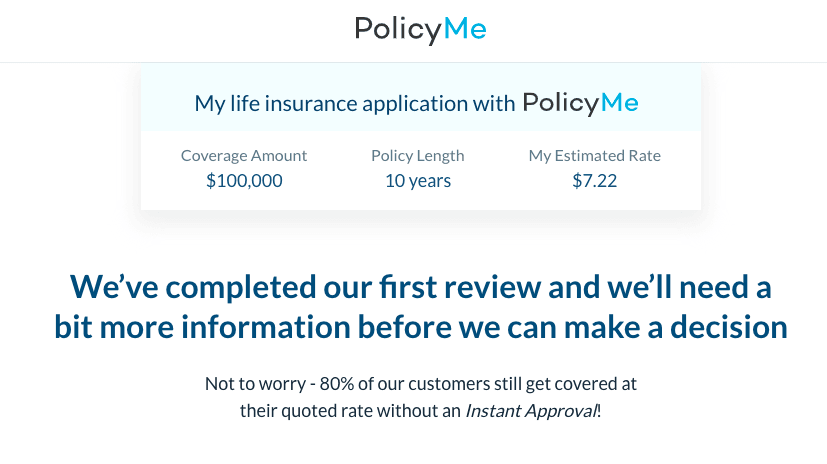Click the $100,000 coverage value
Viewport: 827px width, 464px height.
tap(244, 181)
